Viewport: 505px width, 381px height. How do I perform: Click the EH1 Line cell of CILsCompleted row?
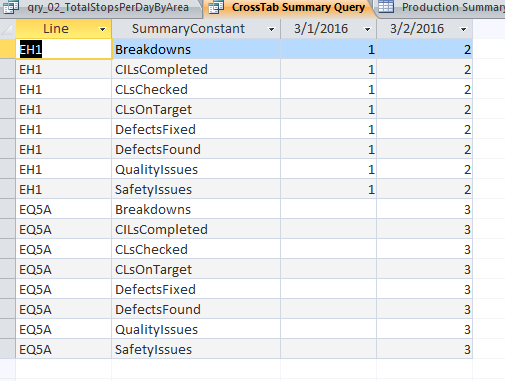tap(63, 69)
